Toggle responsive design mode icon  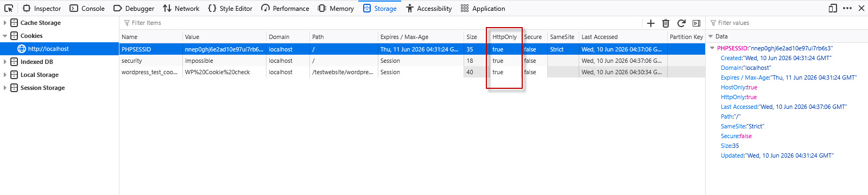(833, 8)
